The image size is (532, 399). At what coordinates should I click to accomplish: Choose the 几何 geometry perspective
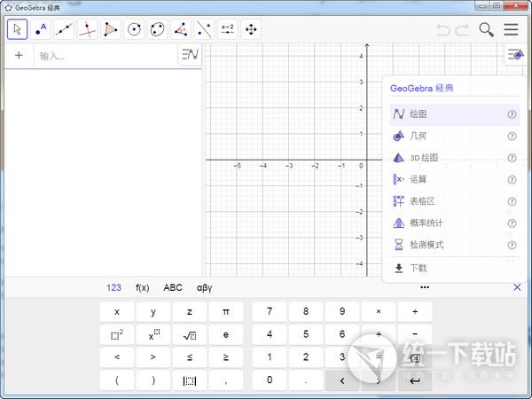pyautogui.click(x=455, y=136)
